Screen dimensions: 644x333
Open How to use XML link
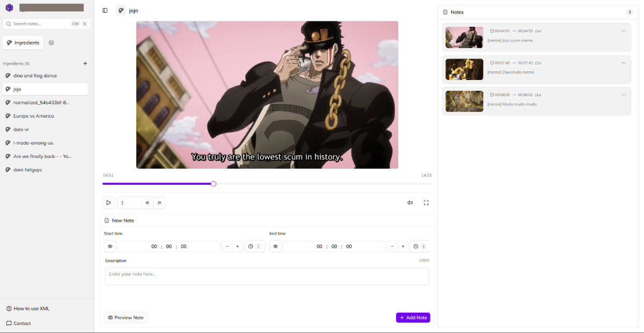[x=28, y=309]
